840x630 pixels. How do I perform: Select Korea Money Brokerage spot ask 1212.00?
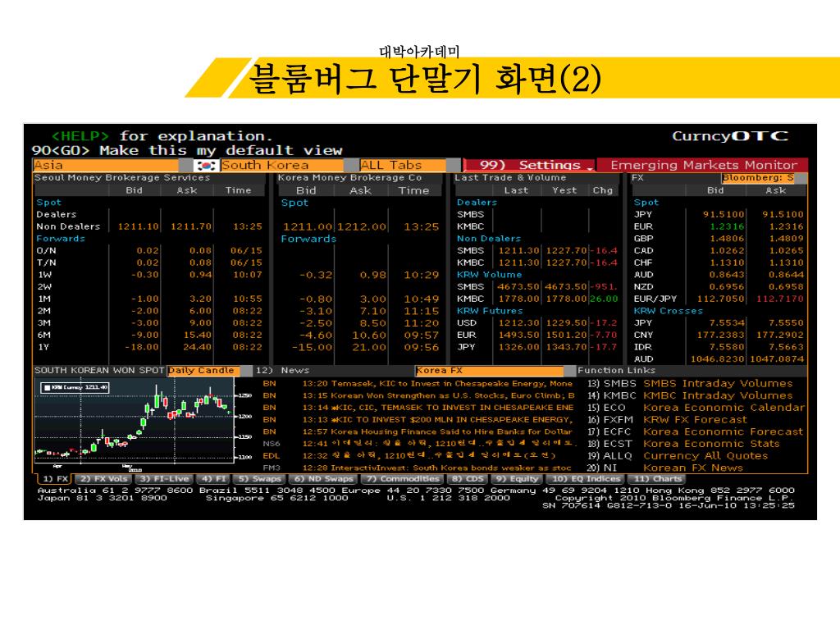click(362, 227)
